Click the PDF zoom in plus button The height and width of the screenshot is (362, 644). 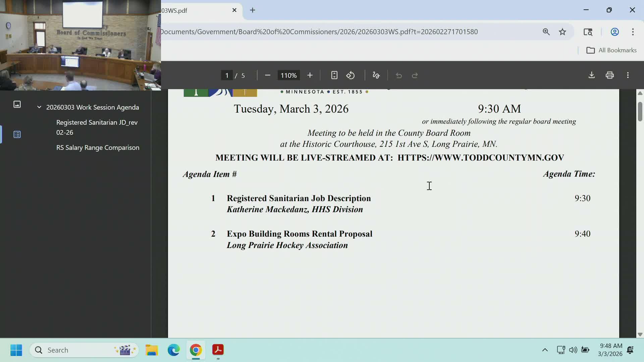point(310,75)
